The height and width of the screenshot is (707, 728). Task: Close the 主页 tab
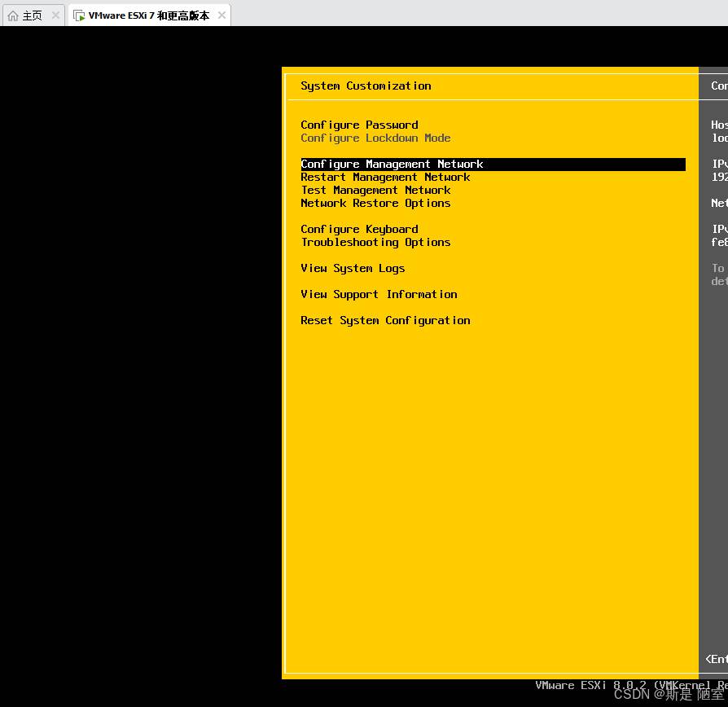[x=55, y=15]
